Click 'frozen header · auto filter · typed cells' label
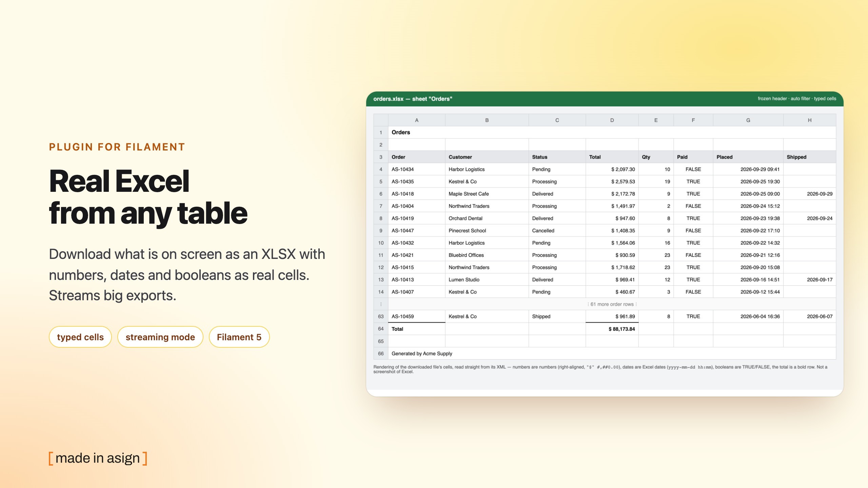Screen dimensions: 868x488 [797, 99]
